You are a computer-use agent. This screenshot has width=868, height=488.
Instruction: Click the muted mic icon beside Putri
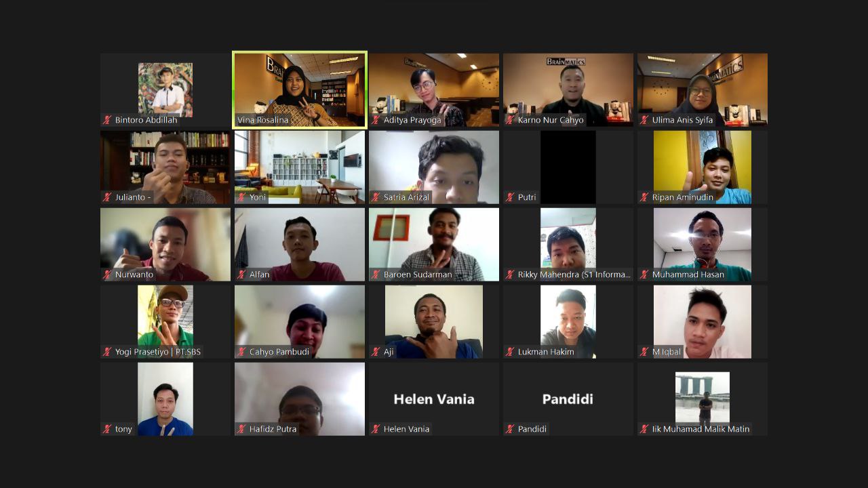510,197
